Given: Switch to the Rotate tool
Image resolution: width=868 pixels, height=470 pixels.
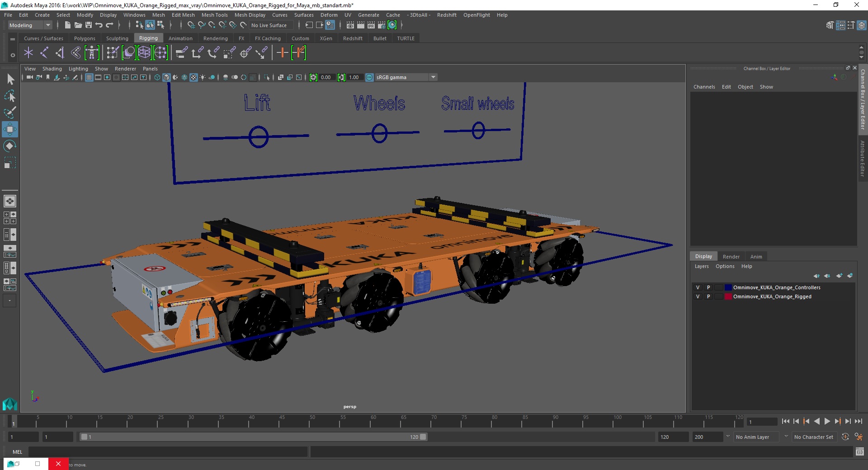Looking at the screenshot, I should click(10, 146).
